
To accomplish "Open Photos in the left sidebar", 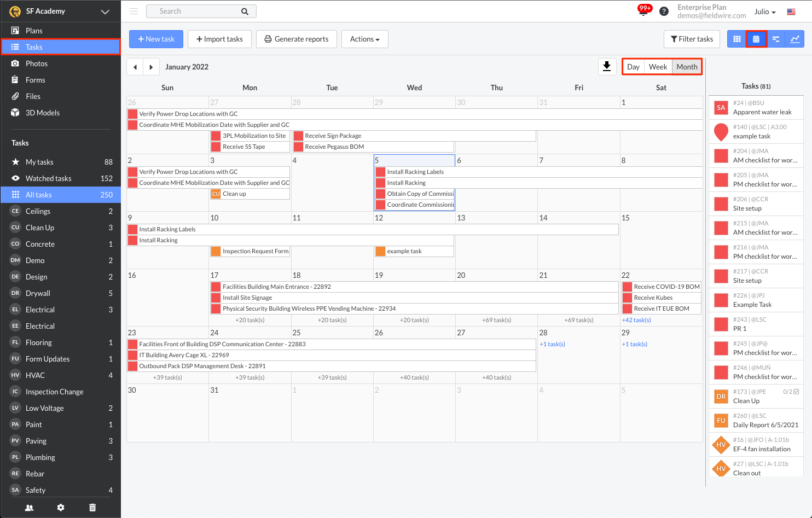I will 37,63.
